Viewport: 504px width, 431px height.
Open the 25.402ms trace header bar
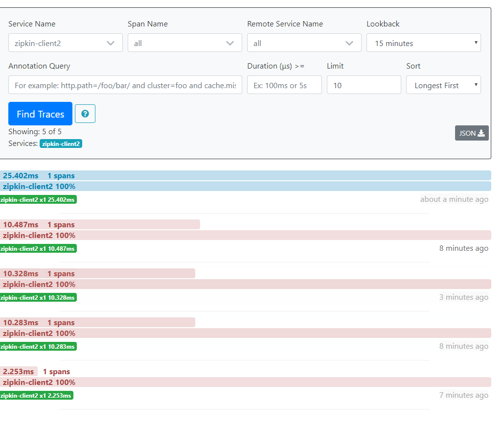pos(246,176)
